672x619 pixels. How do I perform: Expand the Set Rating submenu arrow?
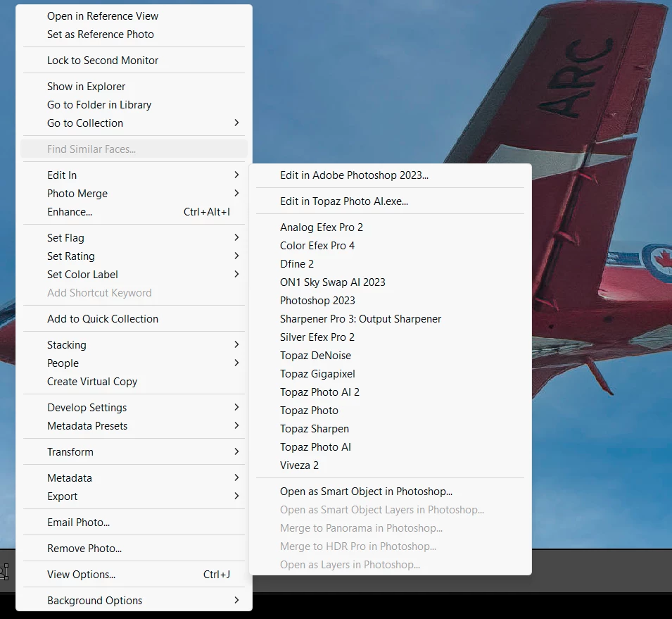click(x=236, y=256)
